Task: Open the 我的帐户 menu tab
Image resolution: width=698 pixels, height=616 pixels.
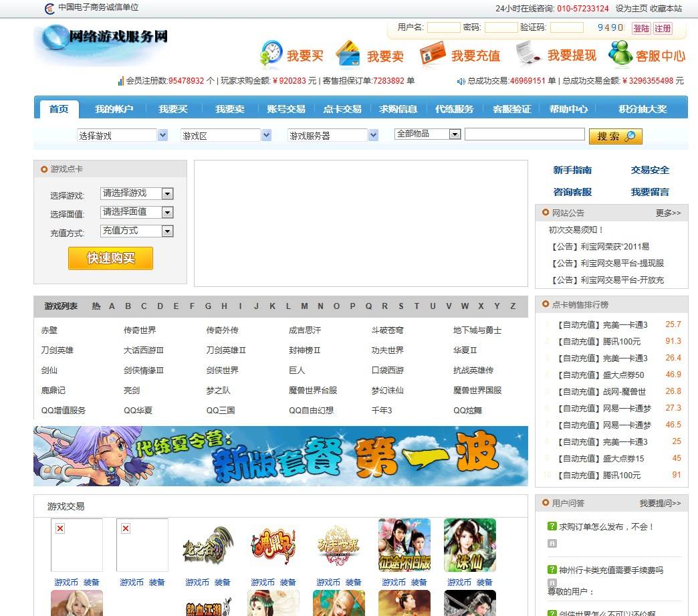Action: point(114,109)
